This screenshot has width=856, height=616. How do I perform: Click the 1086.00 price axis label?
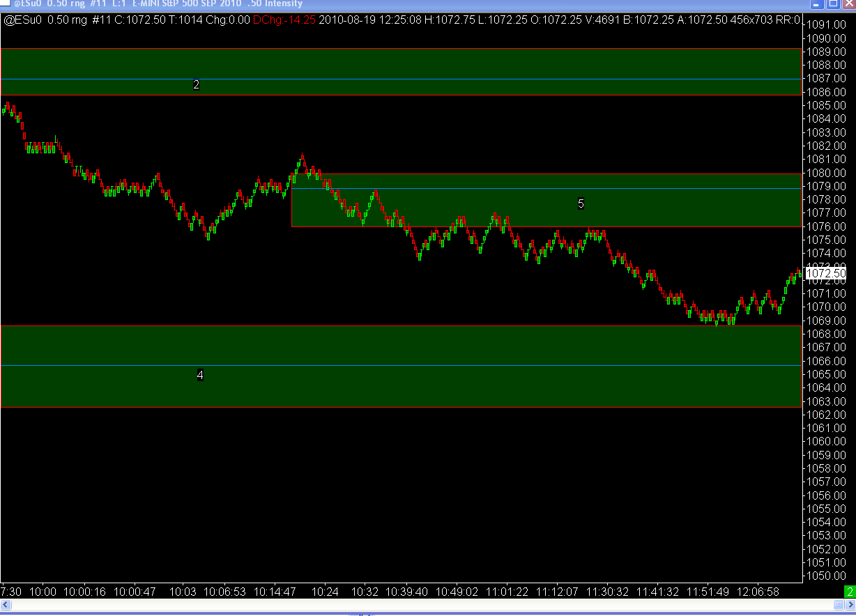[825, 92]
